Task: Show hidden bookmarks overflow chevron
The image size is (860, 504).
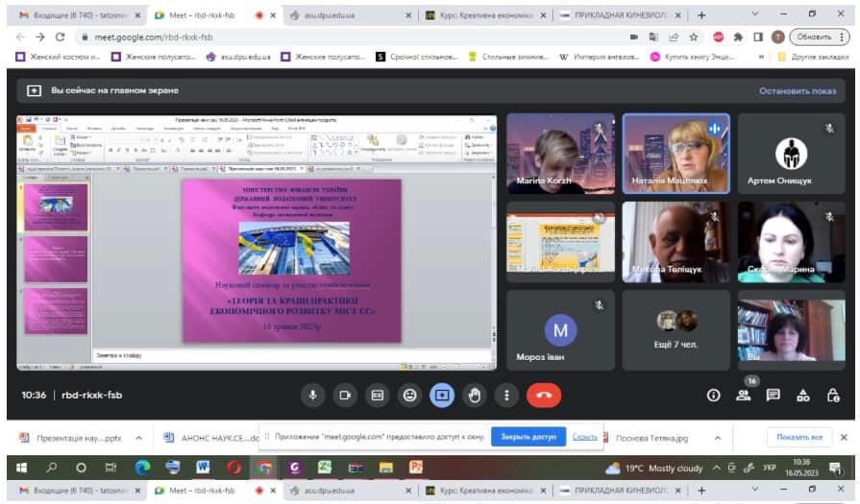Action: click(x=761, y=57)
